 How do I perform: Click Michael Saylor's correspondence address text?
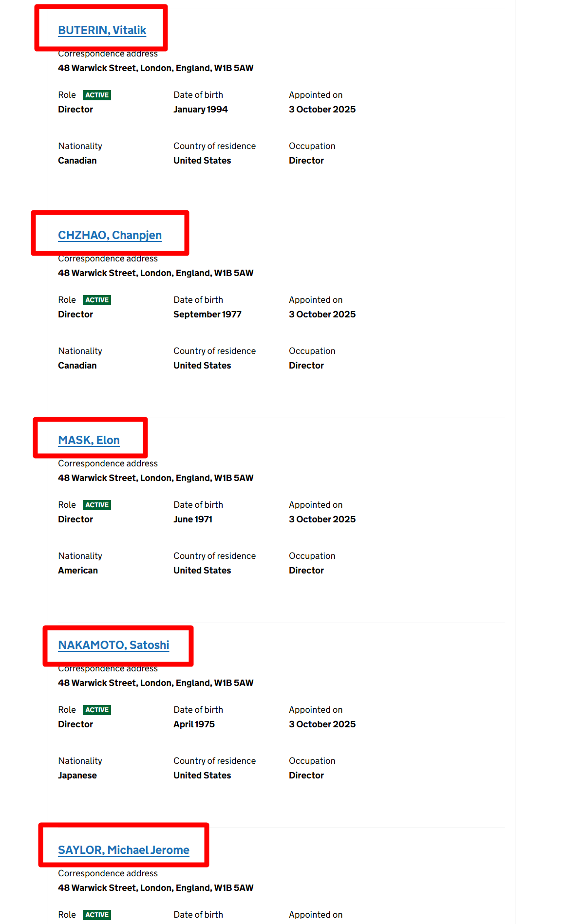click(x=155, y=888)
